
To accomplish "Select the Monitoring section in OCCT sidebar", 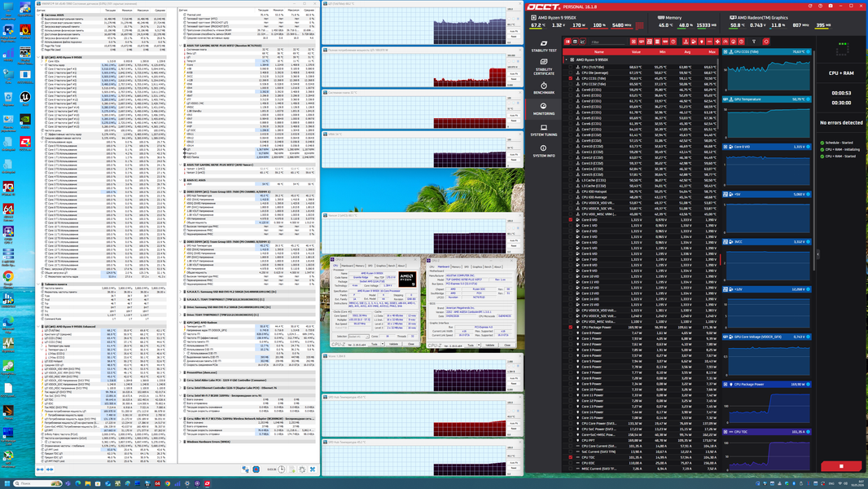I will click(544, 108).
